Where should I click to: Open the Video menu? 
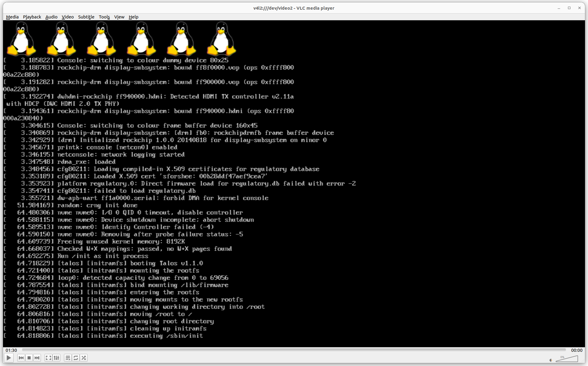[x=68, y=17]
